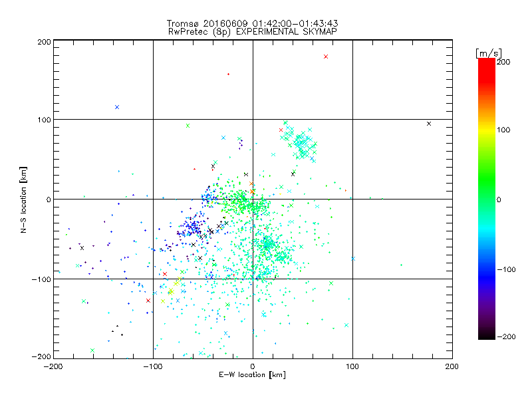Click the red dot marker near the top center

click(228, 74)
